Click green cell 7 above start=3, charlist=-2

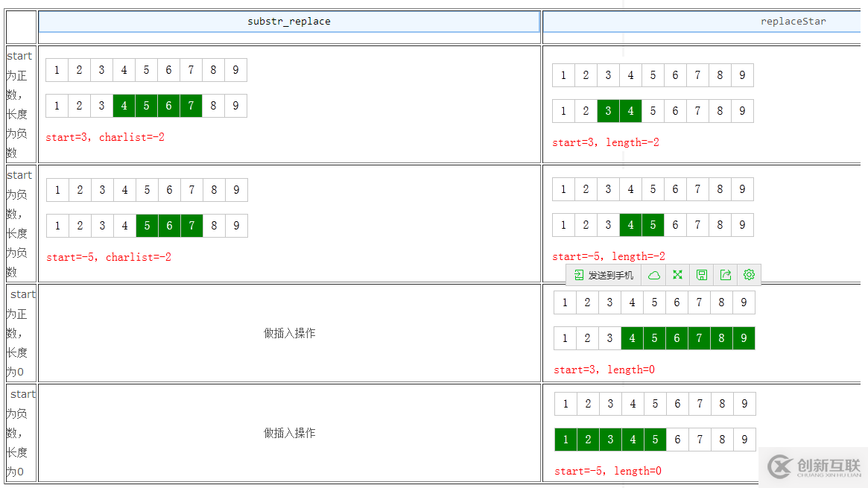pos(191,106)
